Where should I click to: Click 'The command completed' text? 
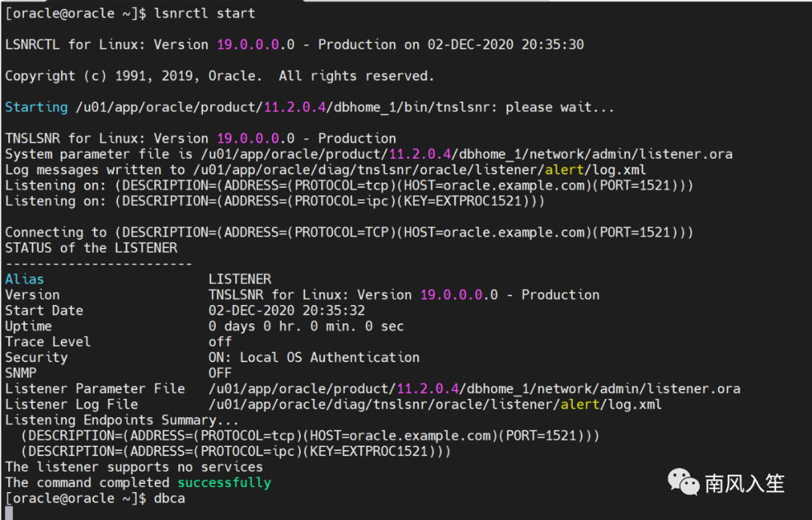point(87,482)
